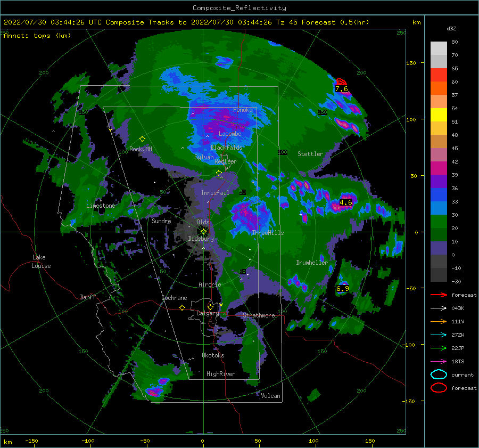Screen dimensions: 479x448
Task: Click the red swatch between 65 and 60
Action: [x=439, y=75]
